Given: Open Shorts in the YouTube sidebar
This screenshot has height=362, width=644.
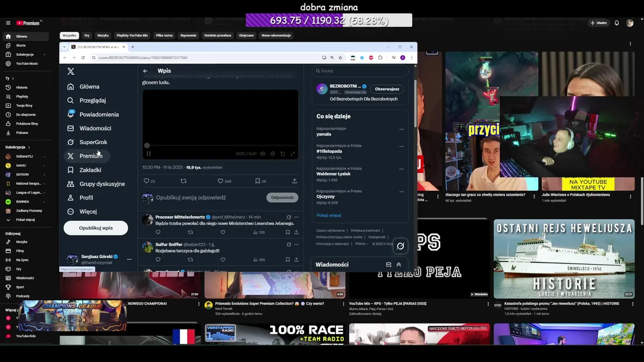Looking at the screenshot, I should coord(21,45).
